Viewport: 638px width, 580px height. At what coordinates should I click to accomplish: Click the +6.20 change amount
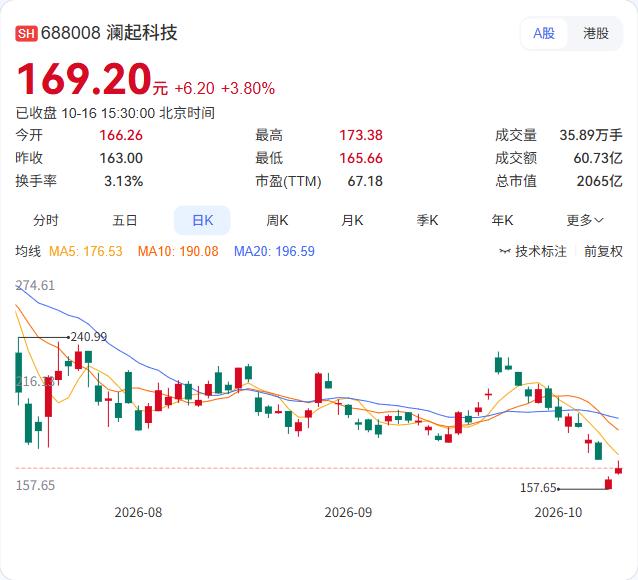point(194,88)
